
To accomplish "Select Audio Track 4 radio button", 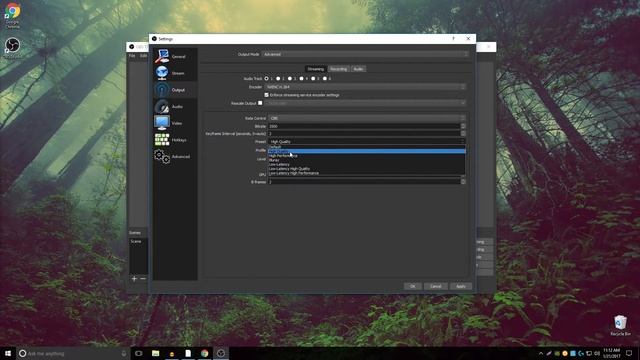I will point(302,78).
